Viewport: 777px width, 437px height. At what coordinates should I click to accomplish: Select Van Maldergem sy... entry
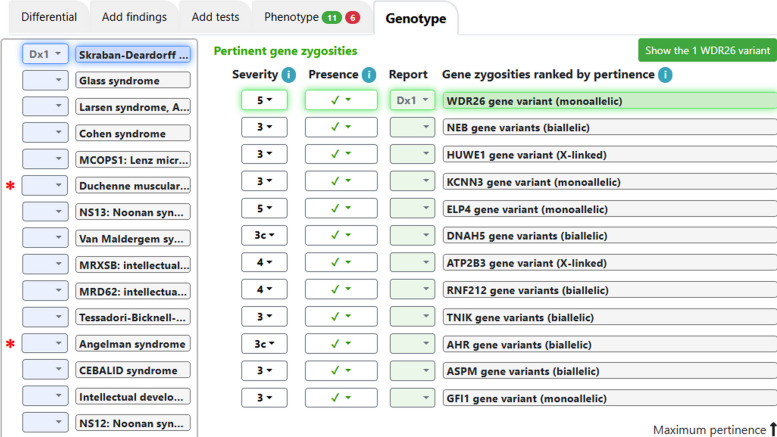(x=133, y=238)
